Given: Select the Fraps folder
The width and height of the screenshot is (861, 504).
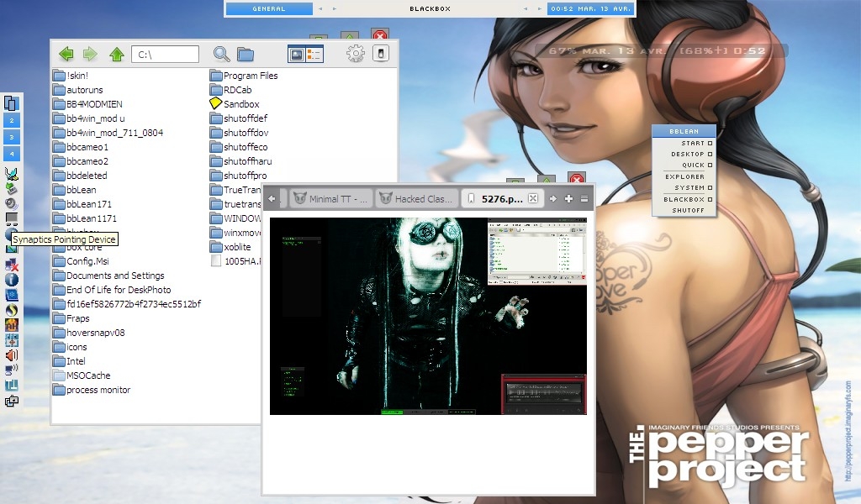Looking at the screenshot, I should (x=71, y=318).
